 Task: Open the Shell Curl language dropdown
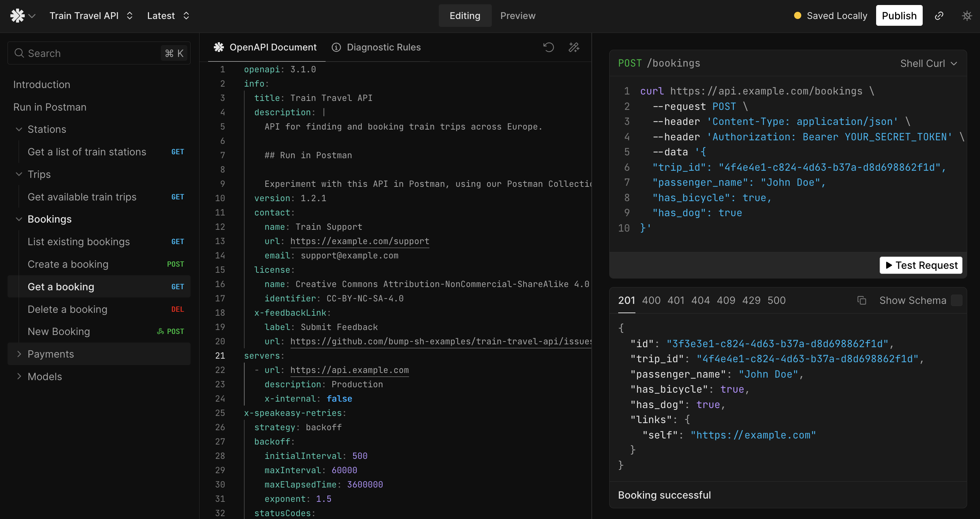click(x=928, y=63)
